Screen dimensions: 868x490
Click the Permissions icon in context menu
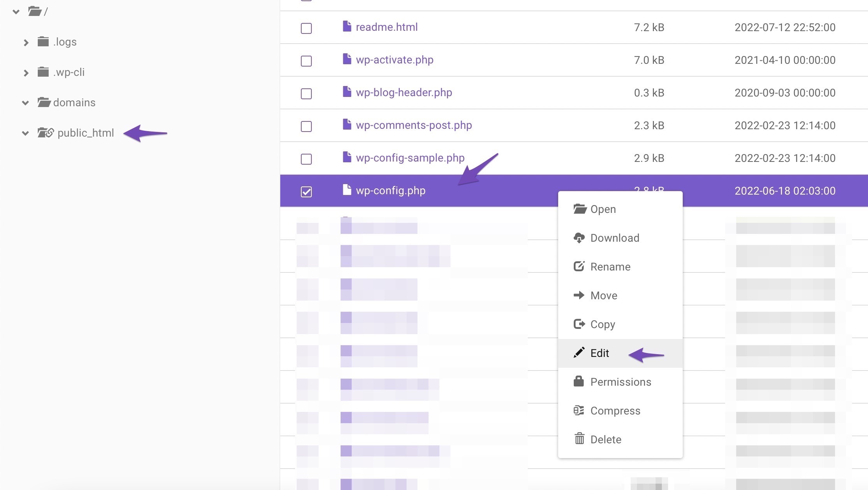[x=579, y=381]
